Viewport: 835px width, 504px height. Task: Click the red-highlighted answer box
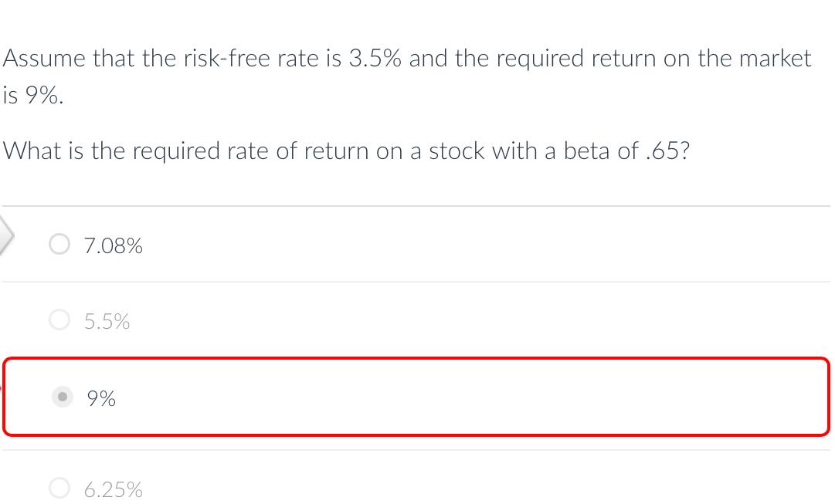(417, 397)
